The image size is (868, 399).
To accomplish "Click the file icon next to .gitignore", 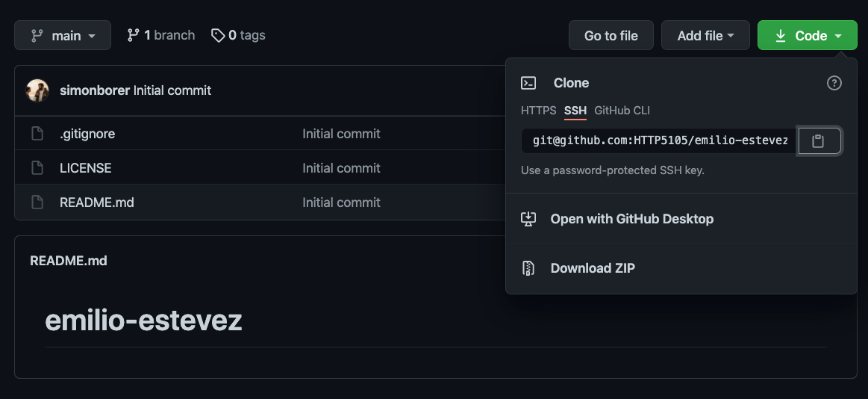I will pos(37,134).
